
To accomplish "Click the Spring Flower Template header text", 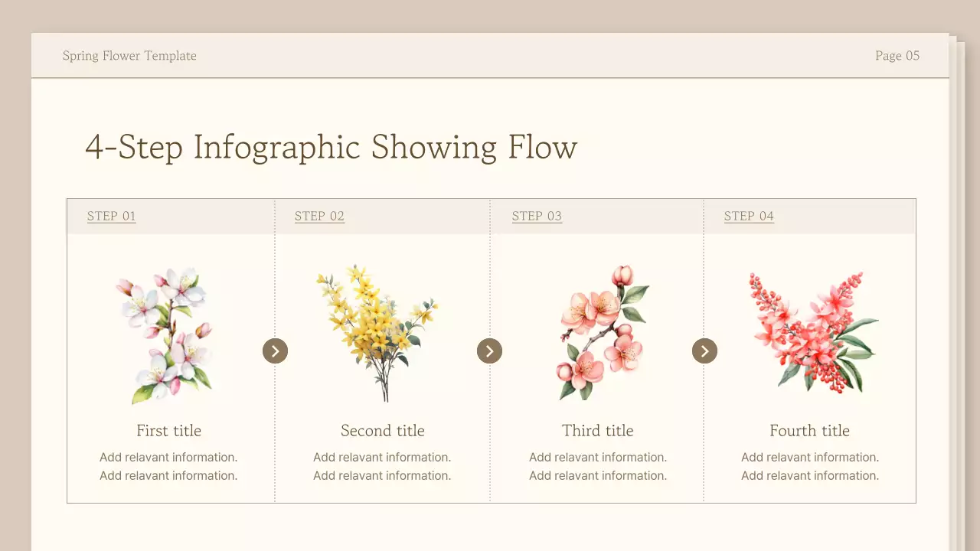I will 129,56.
